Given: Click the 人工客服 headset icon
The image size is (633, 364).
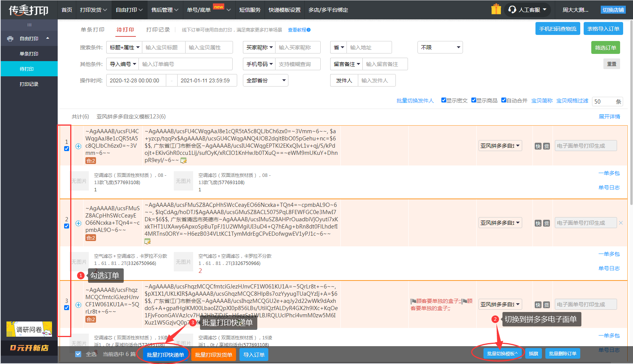Looking at the screenshot, I should (512, 9).
